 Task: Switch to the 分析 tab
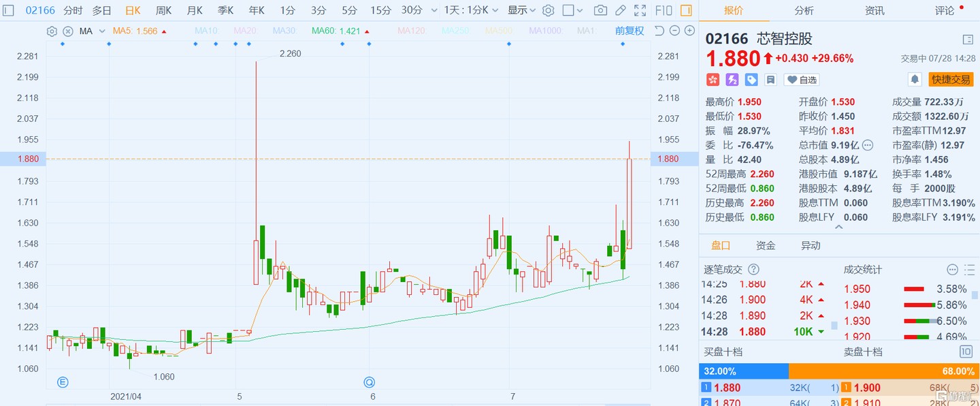point(804,10)
